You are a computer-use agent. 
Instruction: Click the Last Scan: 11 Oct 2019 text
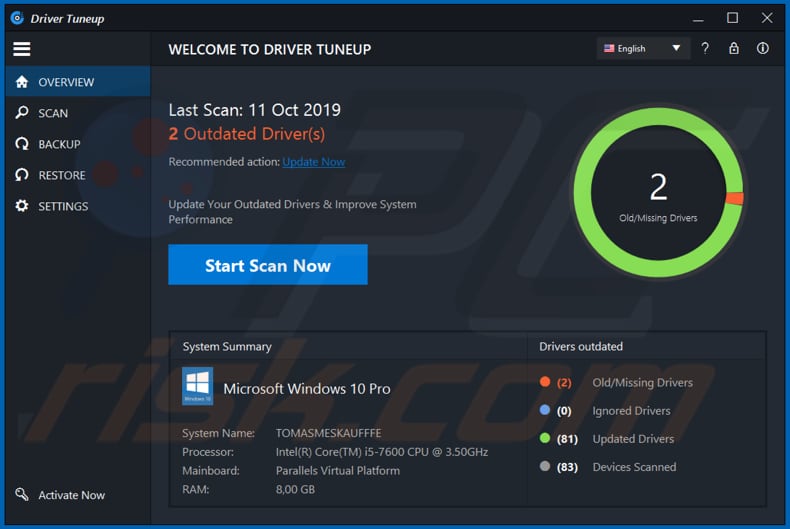(x=254, y=110)
